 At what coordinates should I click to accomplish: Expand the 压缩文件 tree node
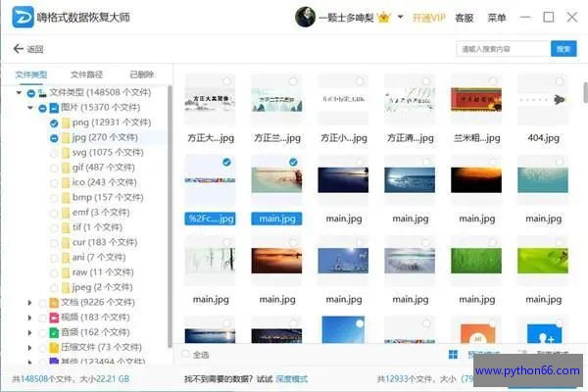30,348
